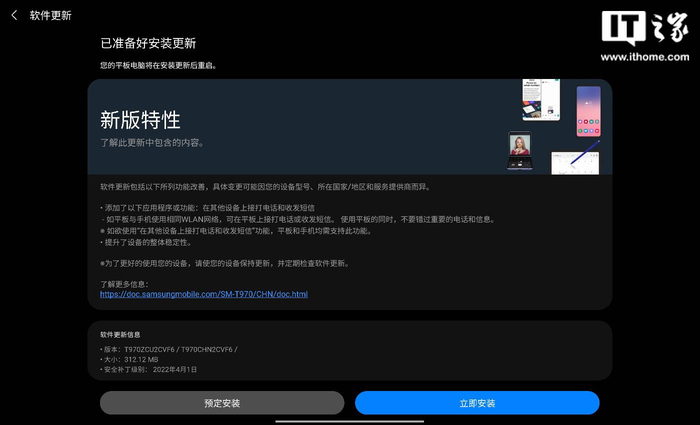Tap the pink phone illustration thumbnail
Image resolution: width=700 pixels, height=425 pixels.
click(588, 112)
